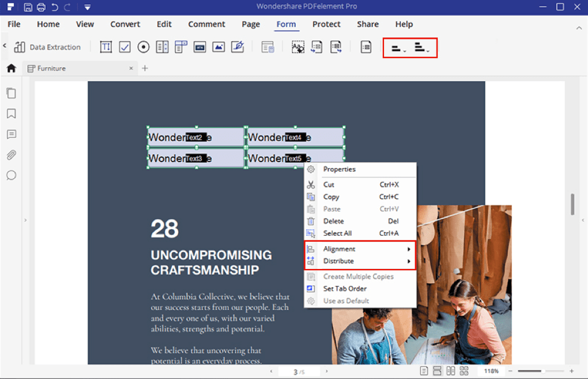Open the Search panel
The height and width of the screenshot is (379, 588).
(11, 175)
